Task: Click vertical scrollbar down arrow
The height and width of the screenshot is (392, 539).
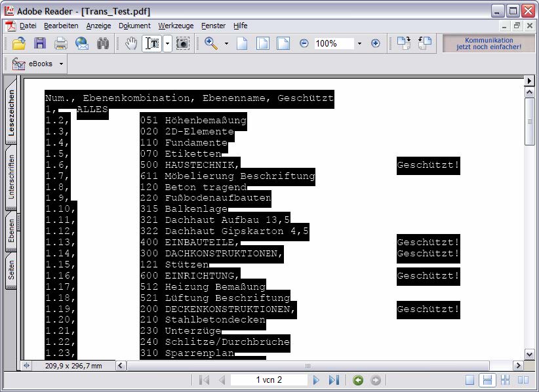Action: [529, 354]
